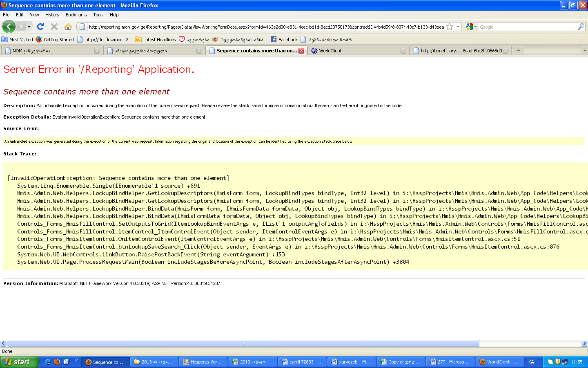Reload the current page
588x368 pixels.
tap(40, 27)
